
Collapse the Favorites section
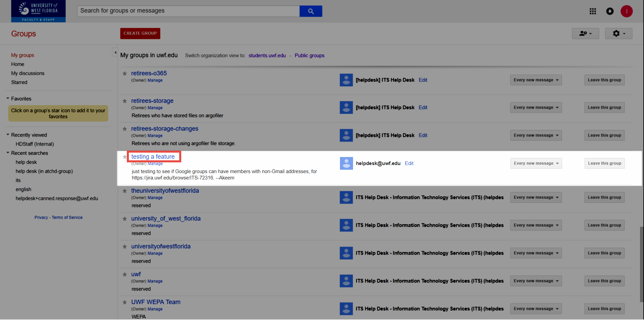point(8,99)
